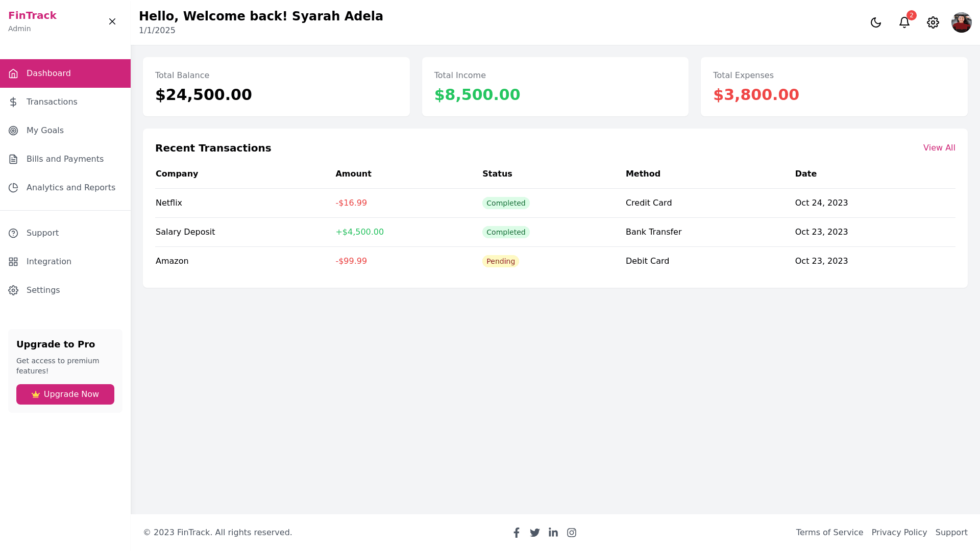The height and width of the screenshot is (551, 980).
Task: Select My Goals in the sidebar
Action: 45,130
